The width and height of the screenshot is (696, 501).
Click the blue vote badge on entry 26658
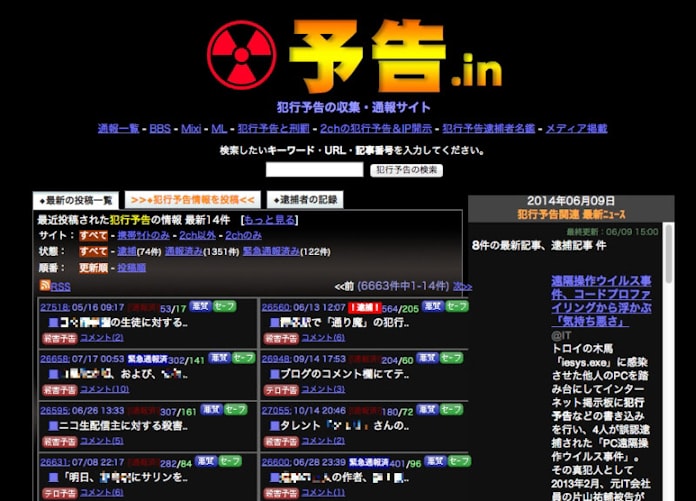click(219, 358)
